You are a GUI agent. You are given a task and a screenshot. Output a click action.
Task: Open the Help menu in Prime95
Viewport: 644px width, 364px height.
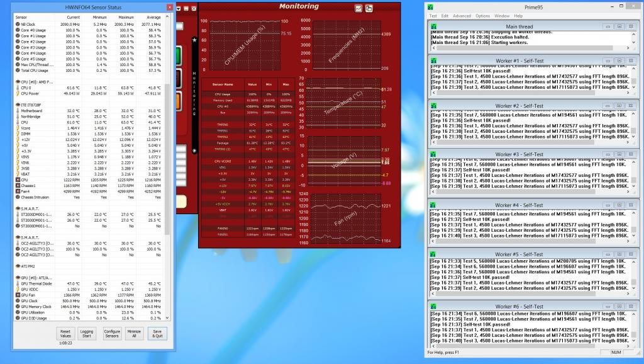(x=518, y=16)
